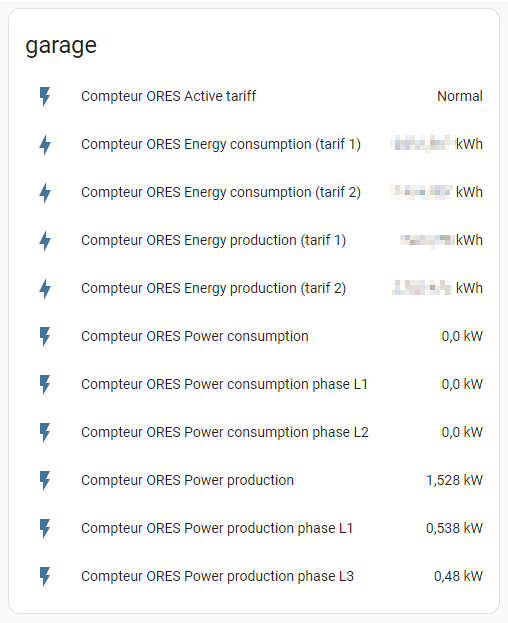Click the Power consumption flash icon
This screenshot has height=623, width=508.
(x=45, y=337)
